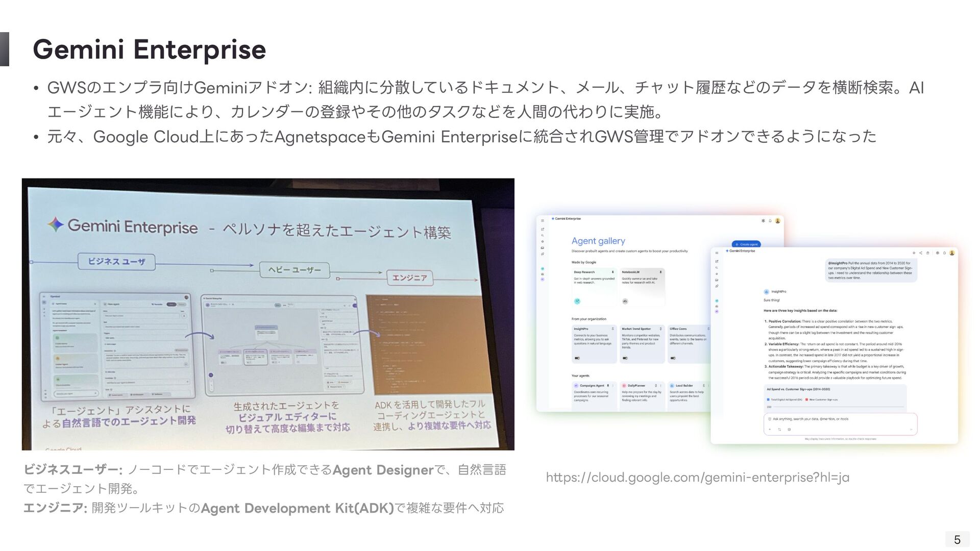Click the blue Total Digital Ad Spend legend swatch
Viewport: 980px width, 551px height.
pos(768,399)
